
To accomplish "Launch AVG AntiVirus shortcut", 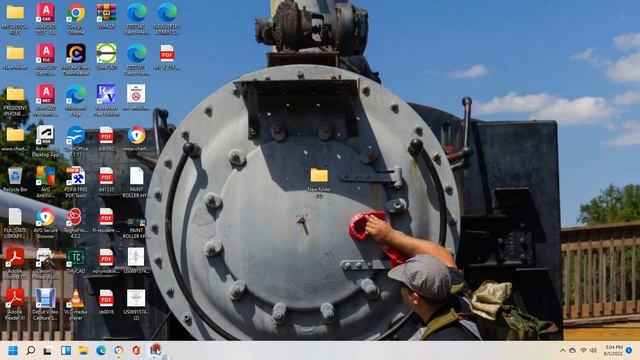I will point(45,182).
